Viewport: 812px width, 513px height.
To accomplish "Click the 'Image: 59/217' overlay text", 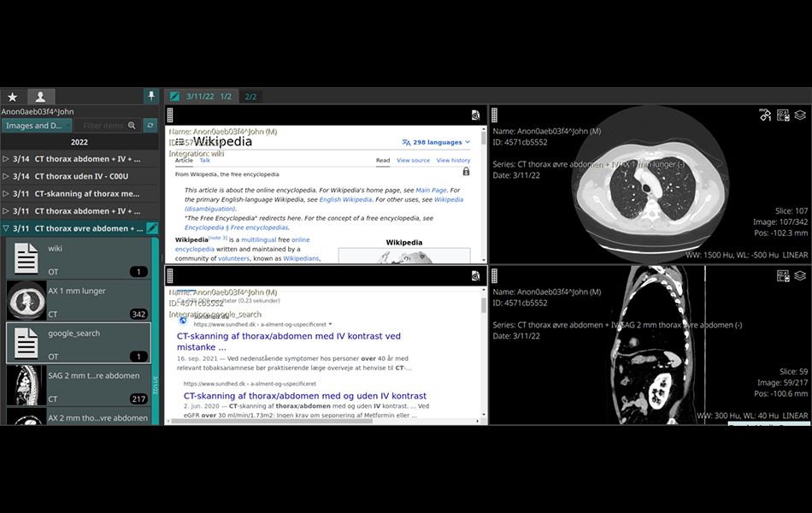I will coord(782,382).
